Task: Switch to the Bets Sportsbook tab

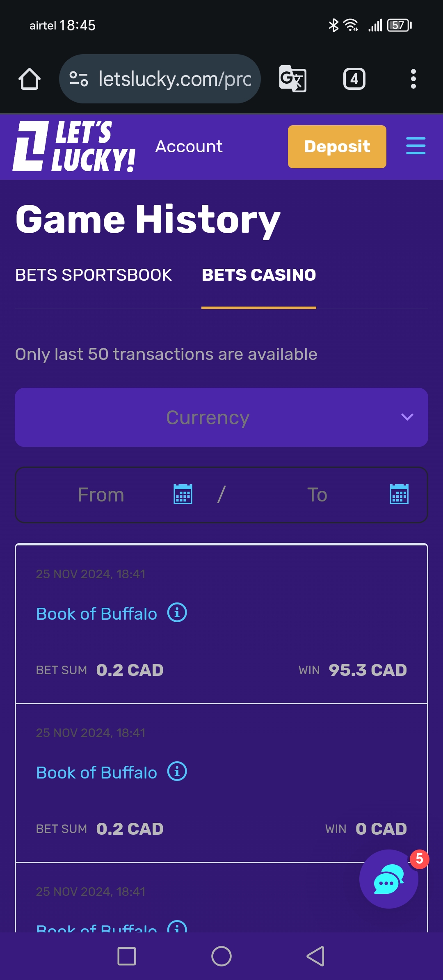Action: tap(94, 275)
